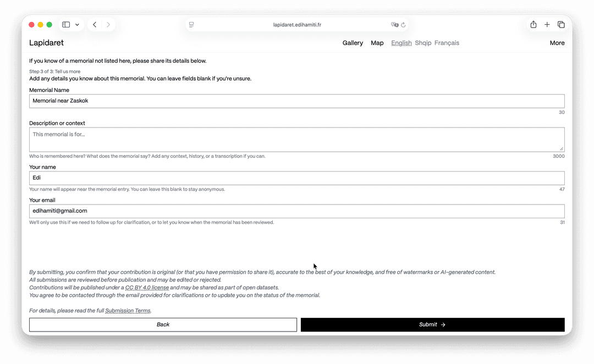Click the forward navigation arrow
The height and width of the screenshot is (364, 594).
click(108, 24)
